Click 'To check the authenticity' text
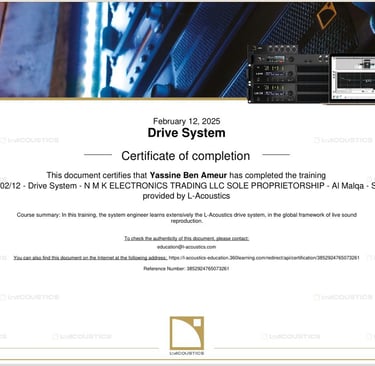 coord(187,238)
